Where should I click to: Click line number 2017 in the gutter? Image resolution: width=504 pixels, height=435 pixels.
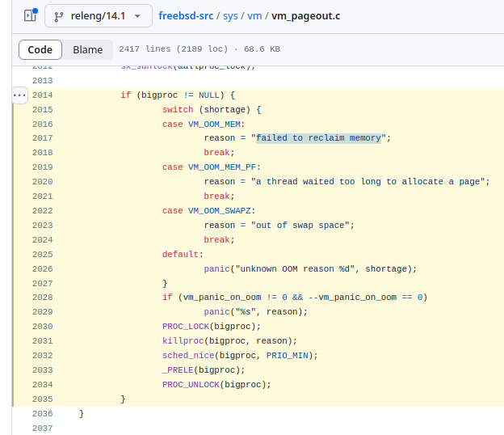pyautogui.click(x=43, y=138)
